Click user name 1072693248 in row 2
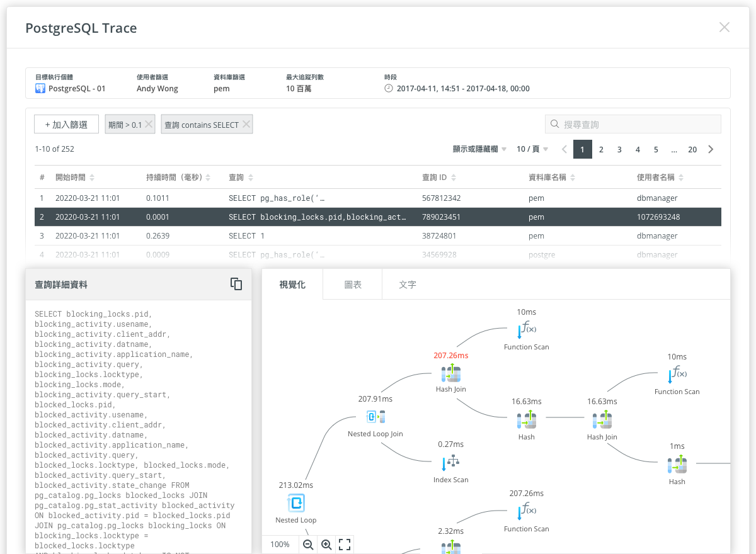The height and width of the screenshot is (554, 756). pyautogui.click(x=658, y=217)
